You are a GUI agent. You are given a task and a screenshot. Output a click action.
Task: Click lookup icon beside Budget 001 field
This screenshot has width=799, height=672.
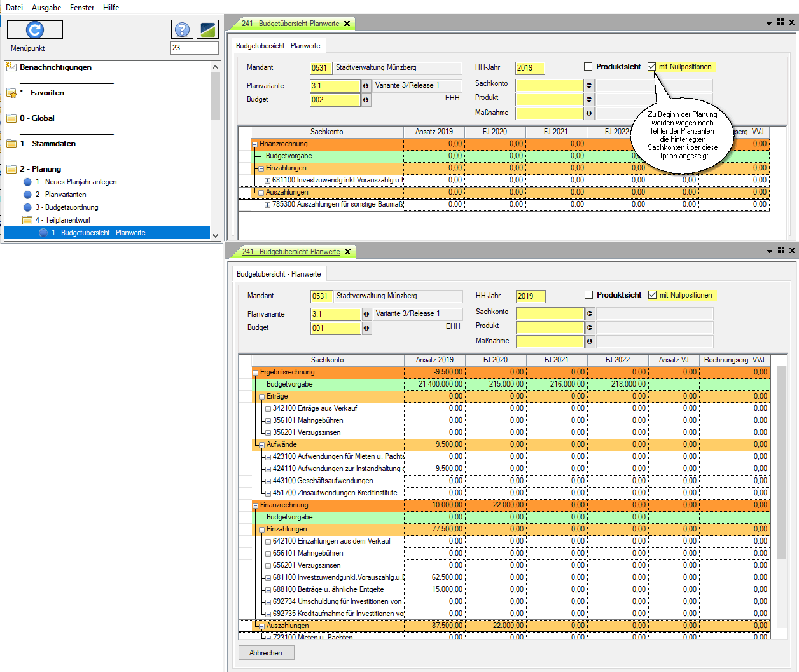tap(366, 328)
